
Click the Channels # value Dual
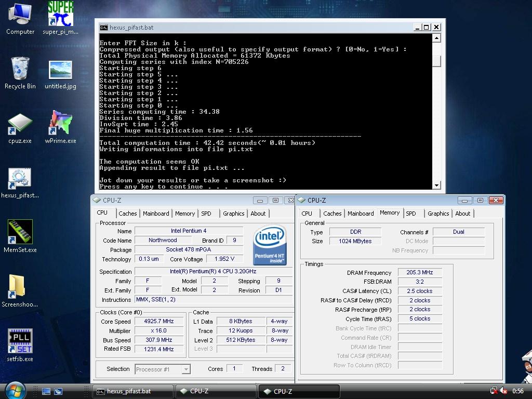[x=459, y=232]
